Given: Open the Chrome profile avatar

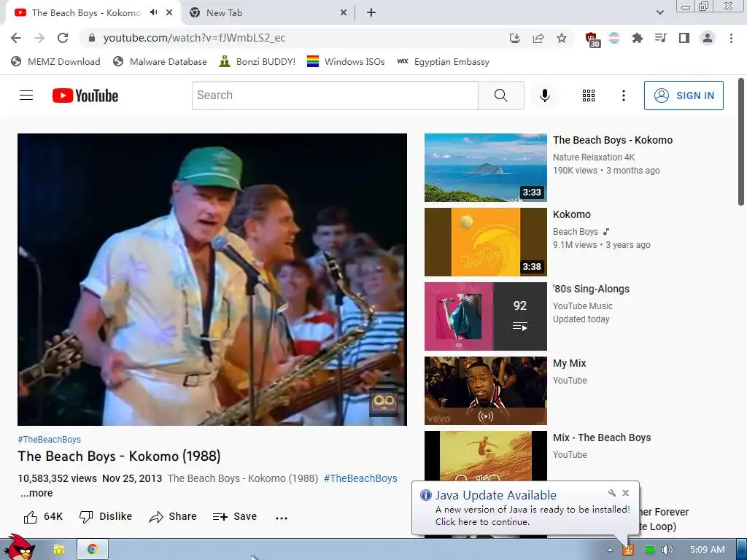Looking at the screenshot, I should click(708, 38).
